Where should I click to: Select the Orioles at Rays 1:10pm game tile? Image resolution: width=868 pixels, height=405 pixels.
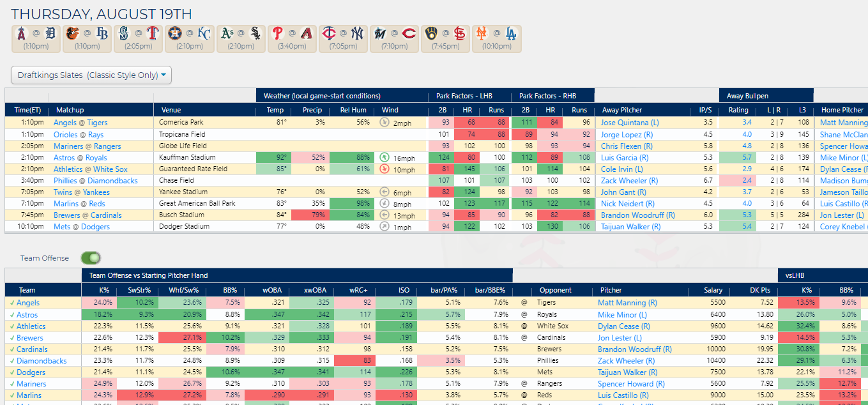pyautogui.click(x=87, y=38)
